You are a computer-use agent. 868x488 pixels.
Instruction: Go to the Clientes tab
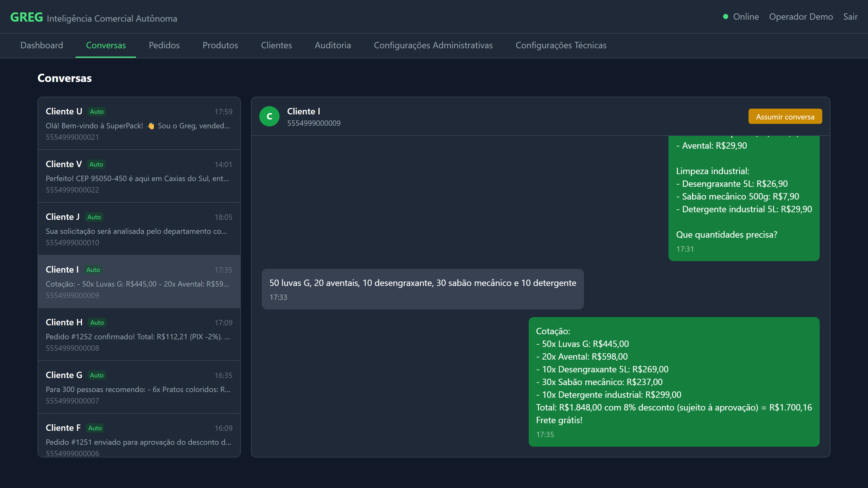pyautogui.click(x=276, y=45)
